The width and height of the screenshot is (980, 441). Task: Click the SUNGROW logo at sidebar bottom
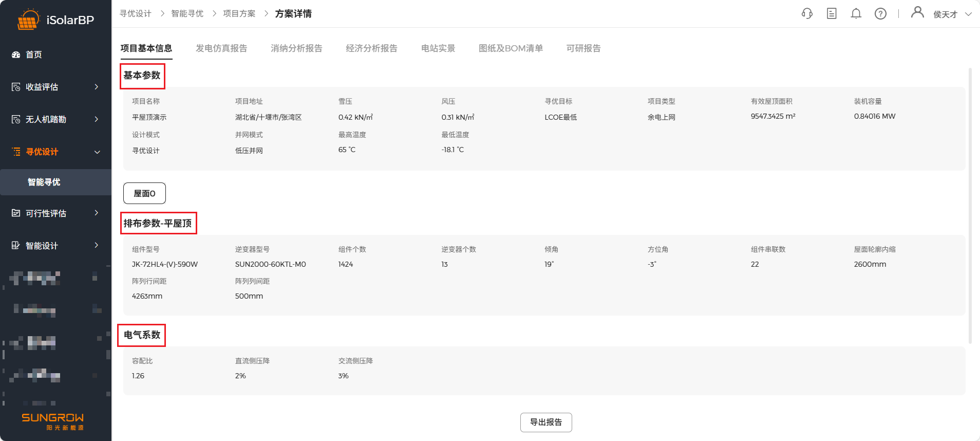pos(52,421)
